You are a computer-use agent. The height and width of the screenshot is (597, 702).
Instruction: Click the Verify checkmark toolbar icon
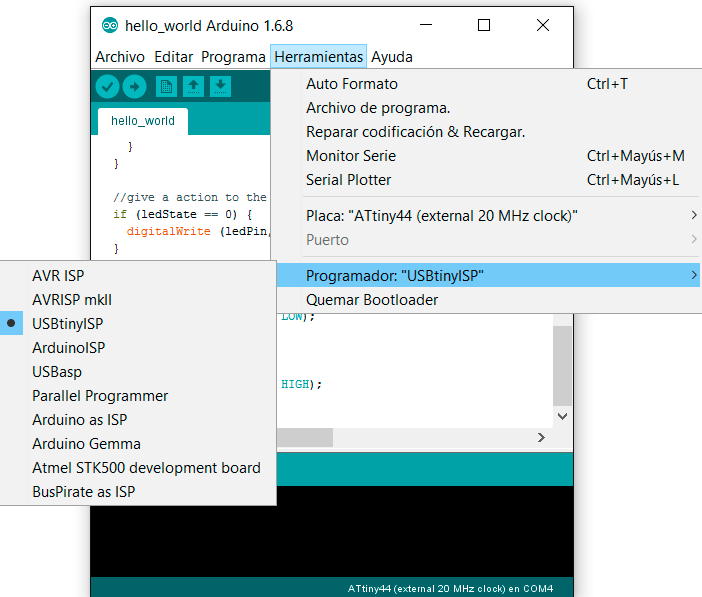click(107, 86)
